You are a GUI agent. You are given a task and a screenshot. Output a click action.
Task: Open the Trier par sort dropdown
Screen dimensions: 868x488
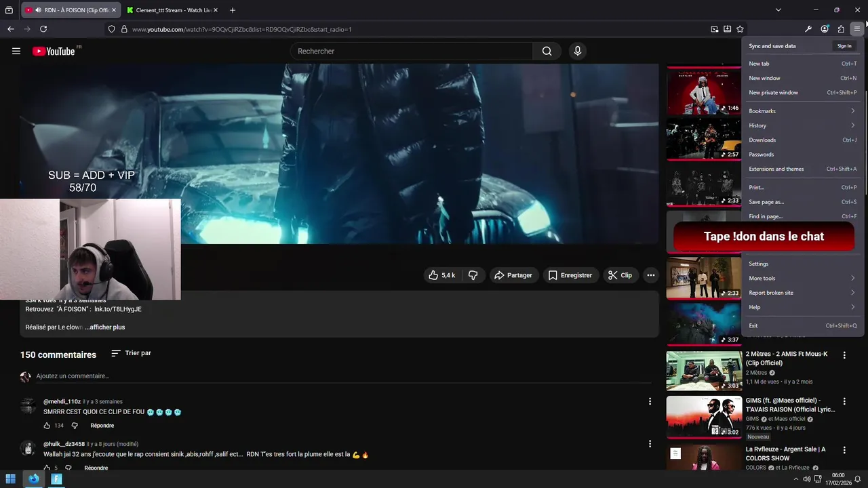131,353
